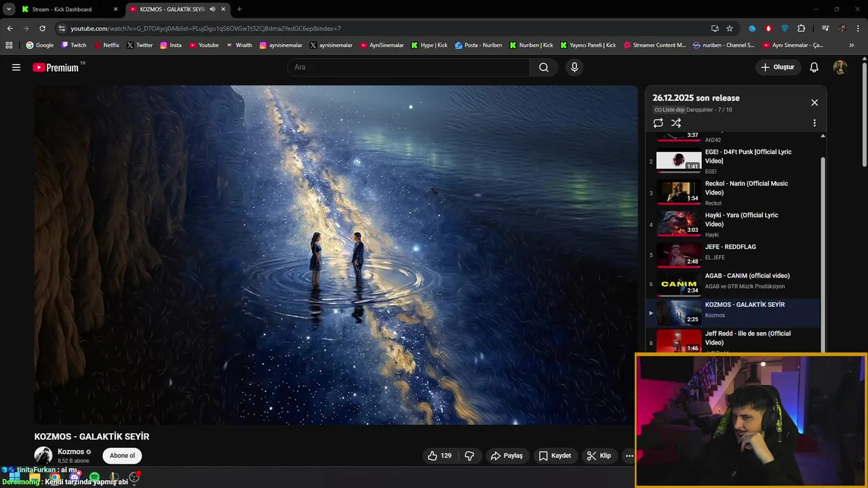Screen dimensions: 868x488
Task: Close the playlist panel with X
Action: pyautogui.click(x=814, y=102)
